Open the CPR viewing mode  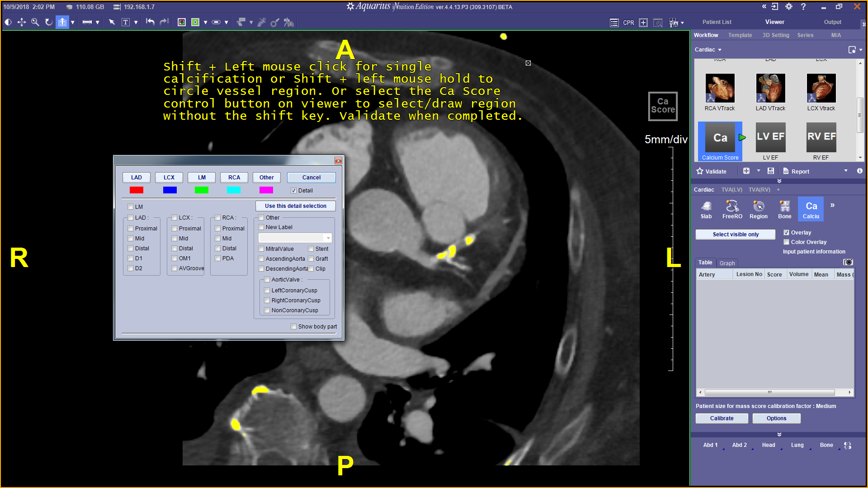coord(628,23)
